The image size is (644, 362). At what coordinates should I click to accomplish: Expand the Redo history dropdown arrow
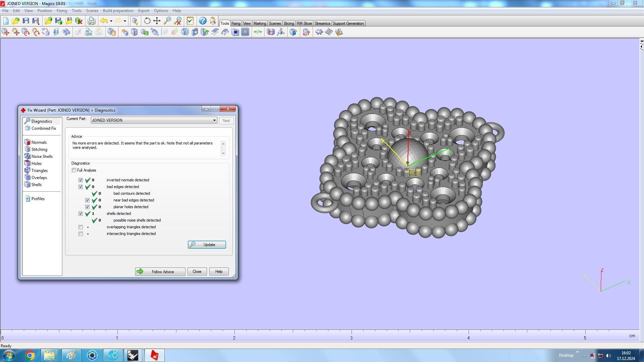click(x=125, y=21)
